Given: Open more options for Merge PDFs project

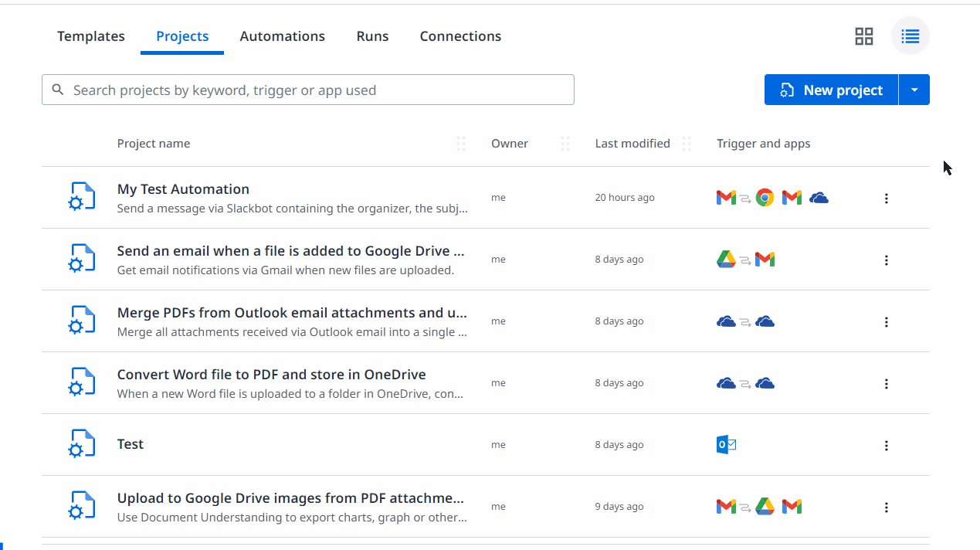Looking at the screenshot, I should tap(886, 322).
